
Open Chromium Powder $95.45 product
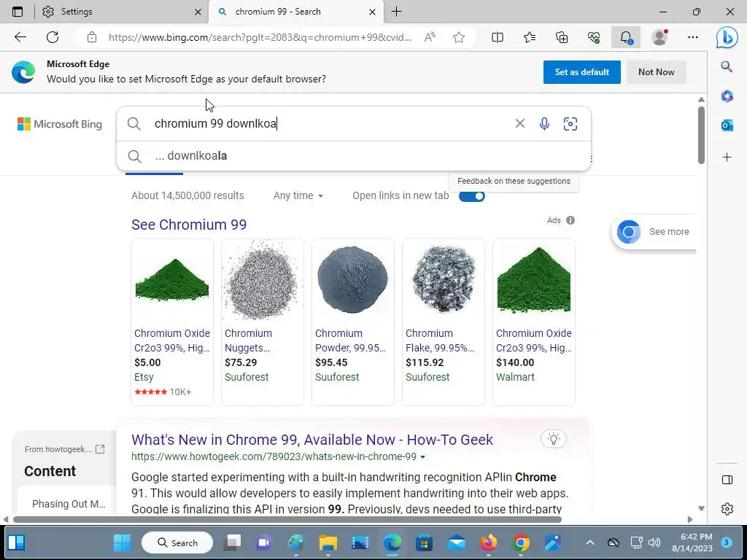(x=353, y=322)
